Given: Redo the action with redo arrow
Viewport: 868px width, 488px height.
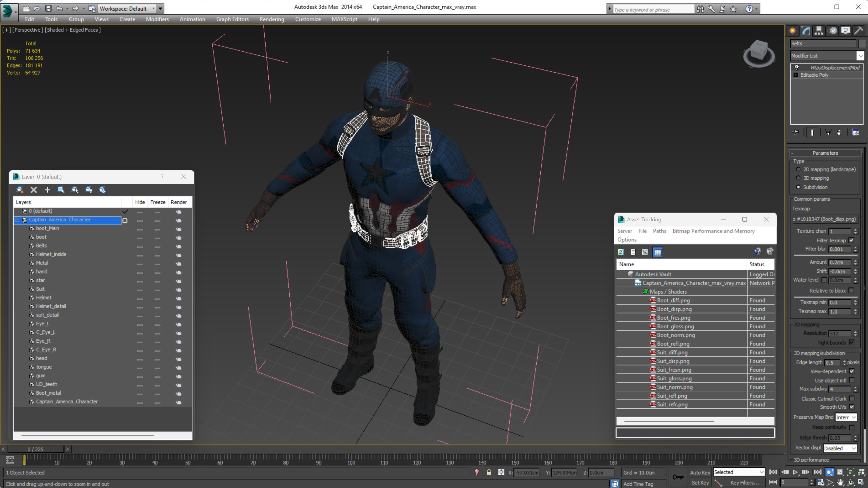Looking at the screenshot, I should (75, 9).
